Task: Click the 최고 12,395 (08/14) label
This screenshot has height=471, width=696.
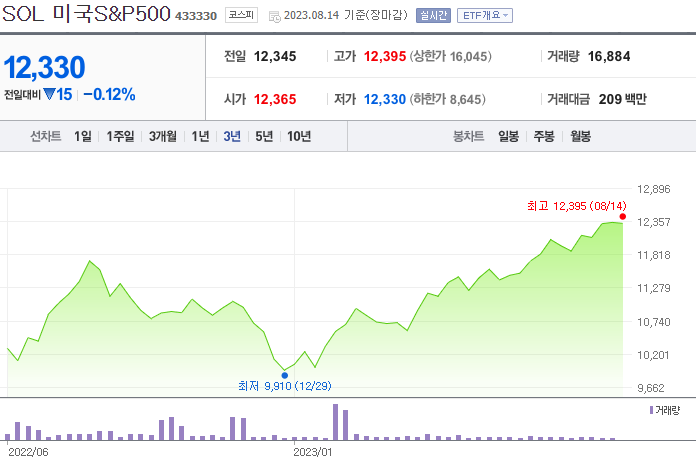Action: [x=577, y=206]
